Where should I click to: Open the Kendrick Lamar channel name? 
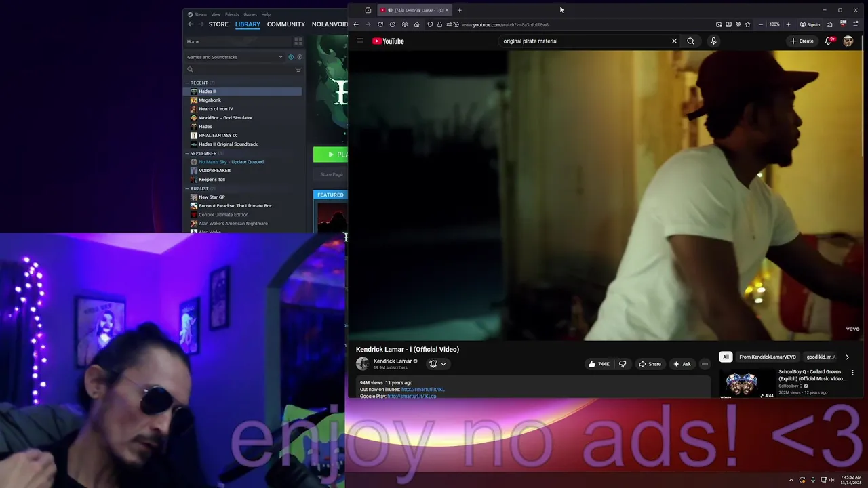[393, 361]
